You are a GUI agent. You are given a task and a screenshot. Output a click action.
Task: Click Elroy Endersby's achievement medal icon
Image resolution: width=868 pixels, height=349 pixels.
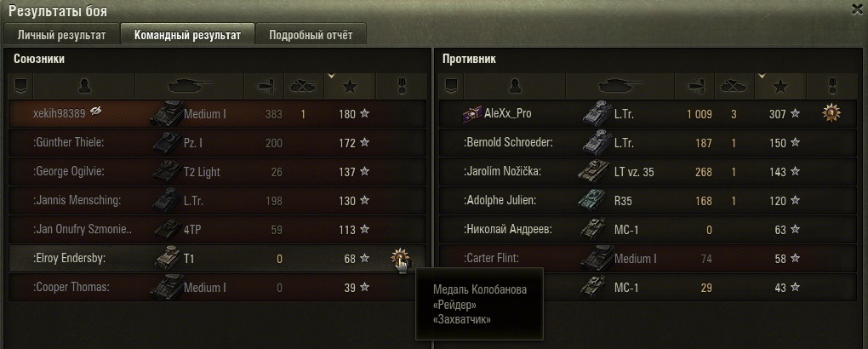click(400, 258)
